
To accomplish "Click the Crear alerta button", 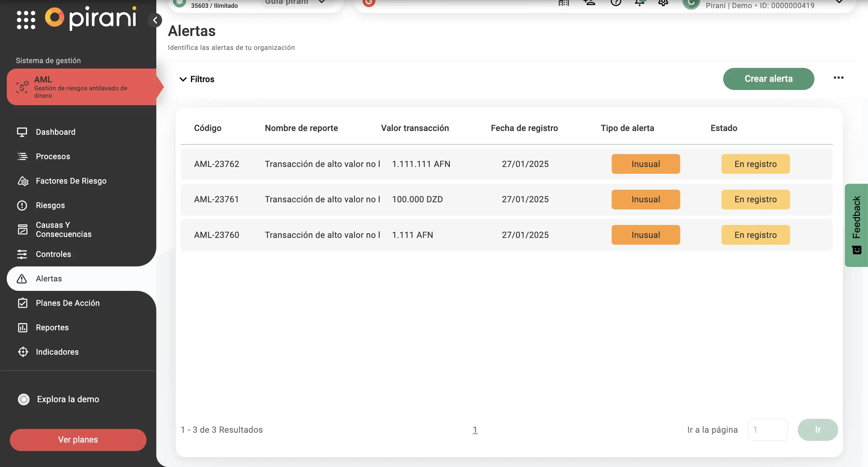I will click(768, 79).
